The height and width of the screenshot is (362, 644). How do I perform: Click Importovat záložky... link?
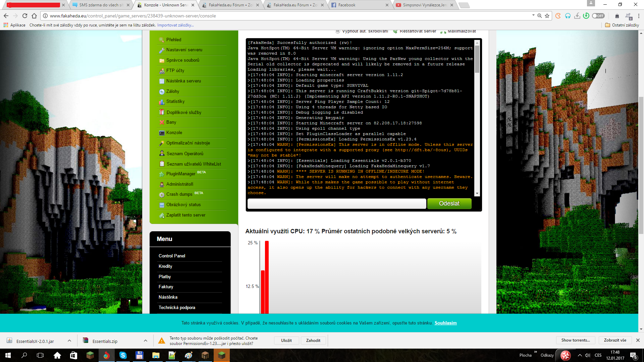coord(175,25)
